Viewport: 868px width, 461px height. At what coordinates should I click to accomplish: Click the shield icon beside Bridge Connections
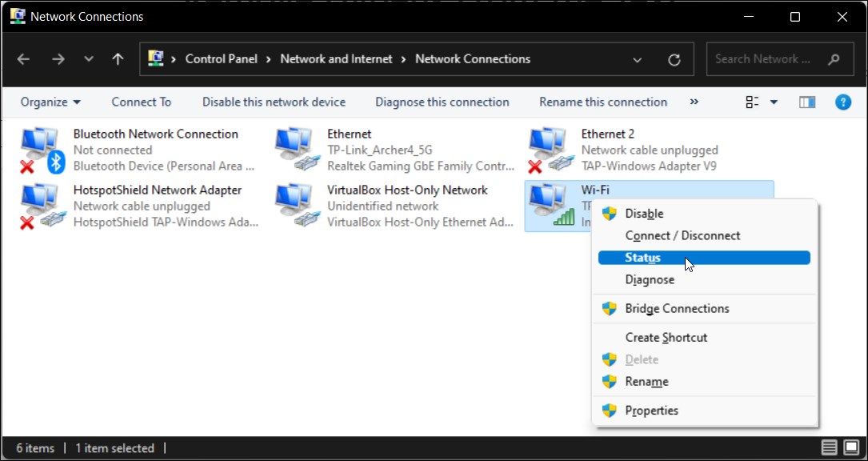point(609,309)
